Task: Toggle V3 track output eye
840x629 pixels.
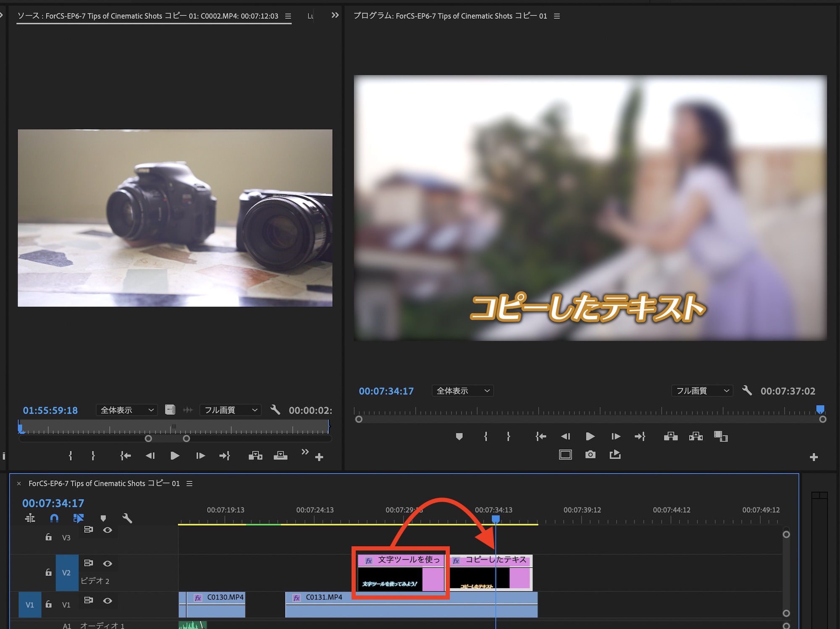Action: [x=108, y=530]
